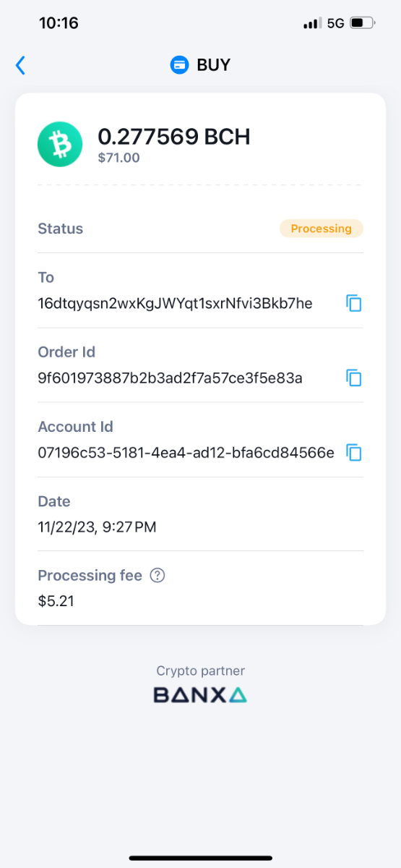Screen dimensions: 401x868
Task: Select the 0.277569 BCH amount text
Action: click(174, 137)
